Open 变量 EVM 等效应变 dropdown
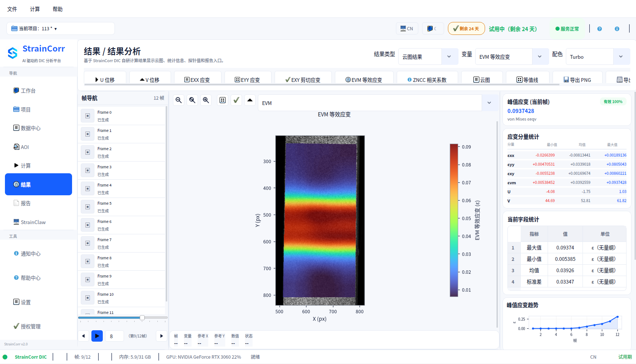This screenshot has width=636, height=364. click(x=512, y=56)
